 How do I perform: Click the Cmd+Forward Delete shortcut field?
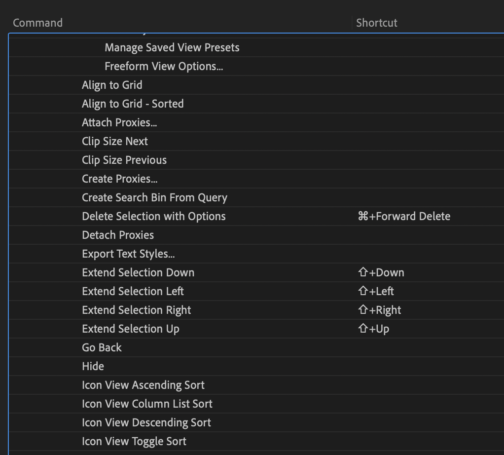(404, 216)
